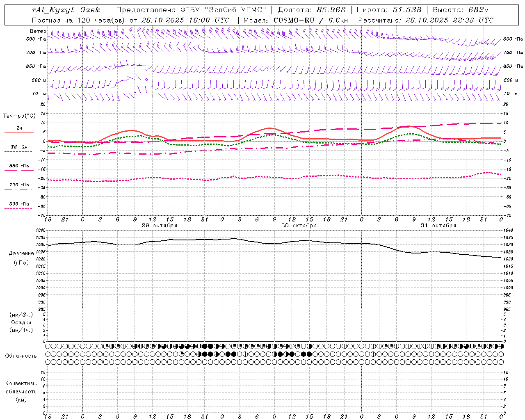
Task: Select the forecast start 28.10.2025 18:00 UTC
Action: coord(185,20)
